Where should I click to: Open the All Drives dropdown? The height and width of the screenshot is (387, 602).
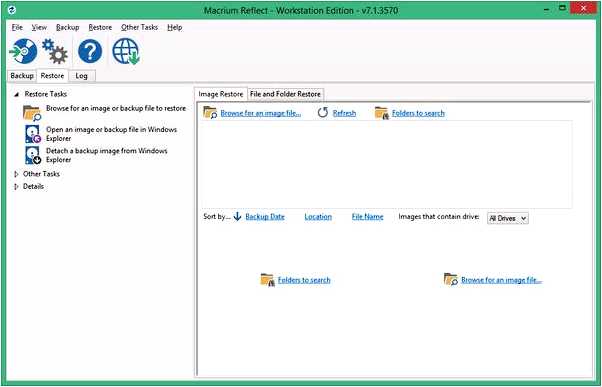[x=508, y=218]
